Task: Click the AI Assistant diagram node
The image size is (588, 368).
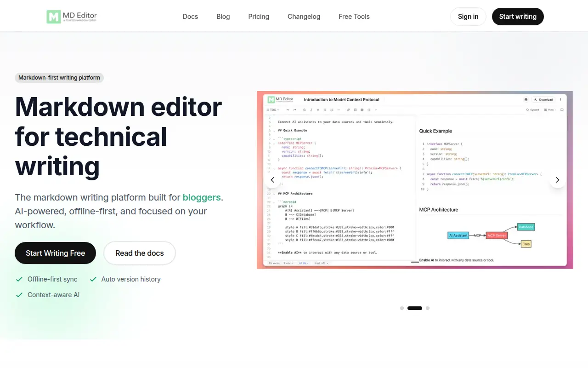Action: click(458, 236)
